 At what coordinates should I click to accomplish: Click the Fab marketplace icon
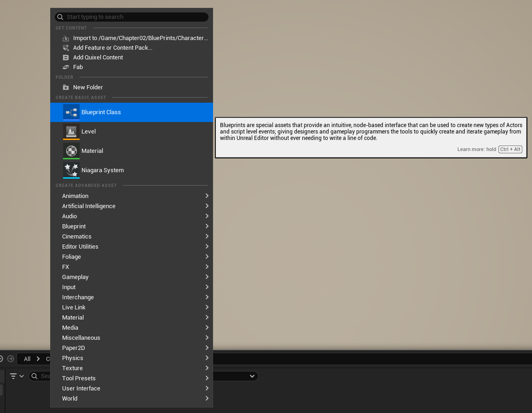pos(66,67)
